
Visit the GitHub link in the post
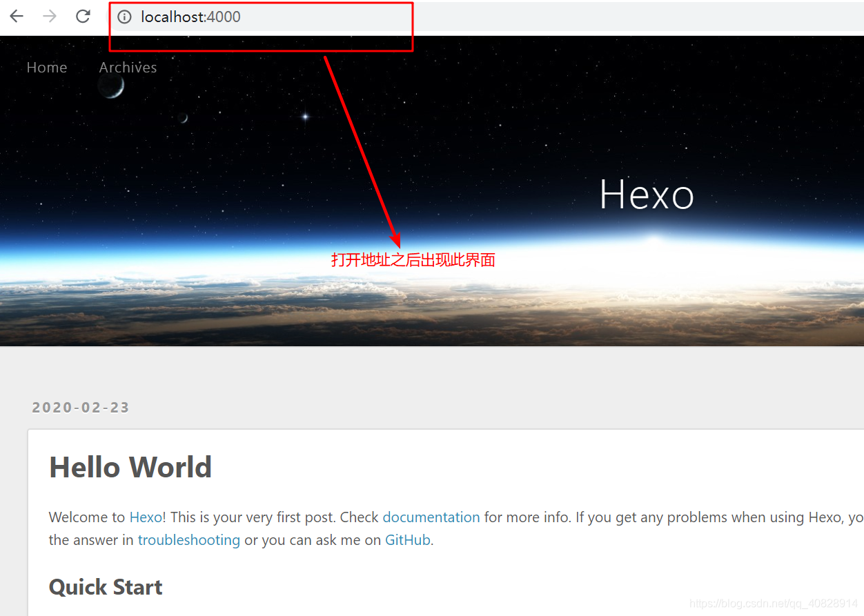[x=408, y=540]
